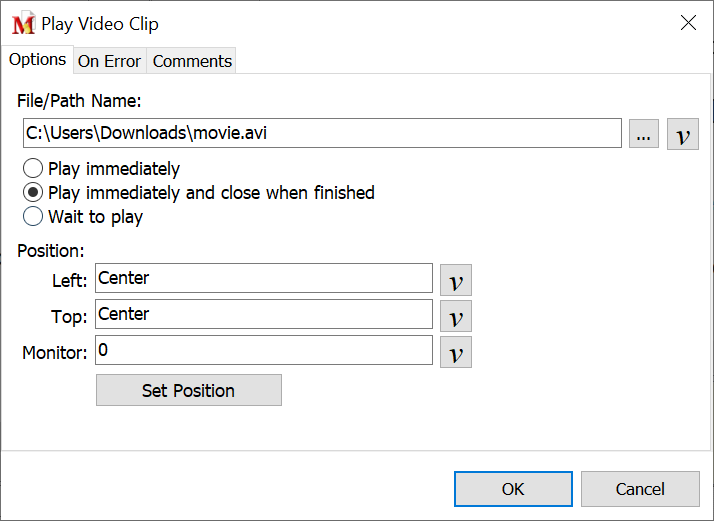Confirm with the OK button
The image size is (714, 521).
[x=513, y=489]
